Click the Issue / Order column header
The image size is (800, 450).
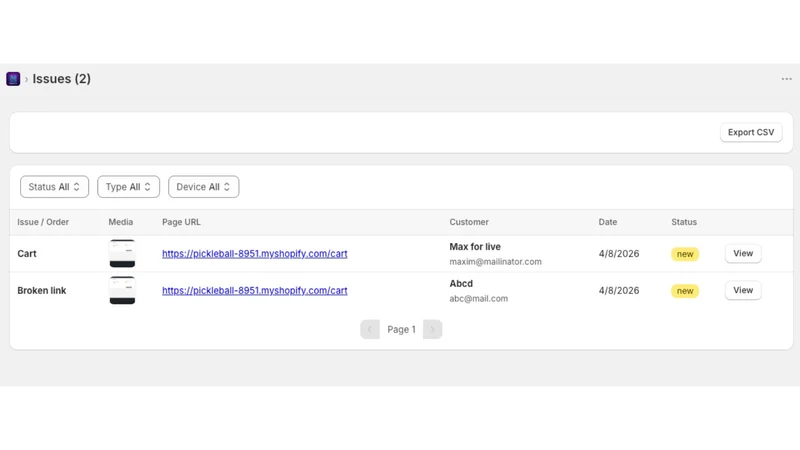[43, 222]
